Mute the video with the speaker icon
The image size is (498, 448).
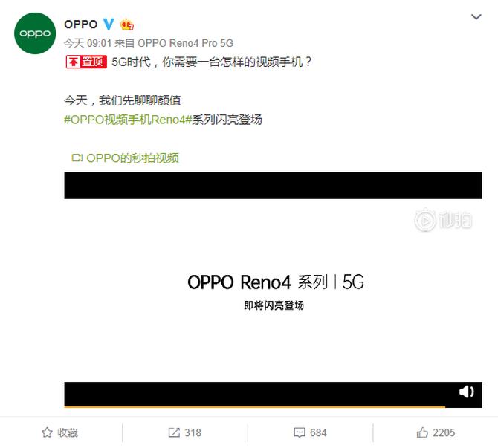coord(466,392)
